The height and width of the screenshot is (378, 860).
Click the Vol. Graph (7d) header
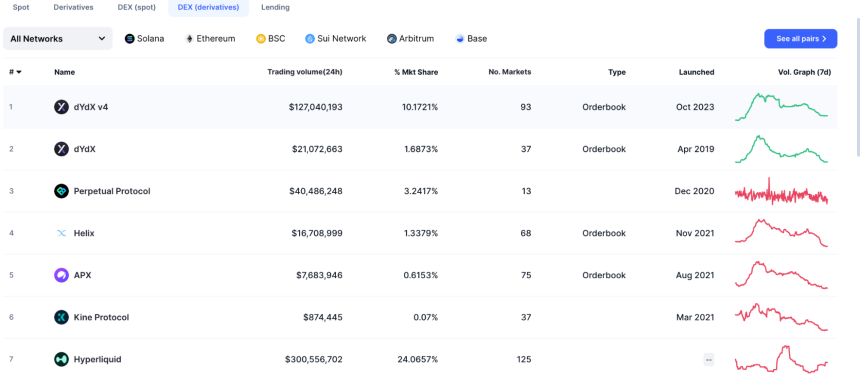coord(805,72)
